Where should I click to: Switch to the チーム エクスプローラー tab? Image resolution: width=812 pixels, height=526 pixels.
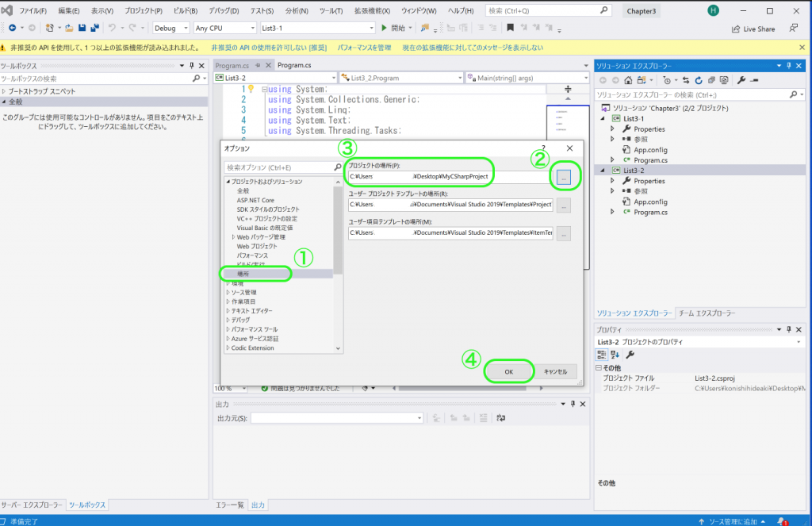707,313
